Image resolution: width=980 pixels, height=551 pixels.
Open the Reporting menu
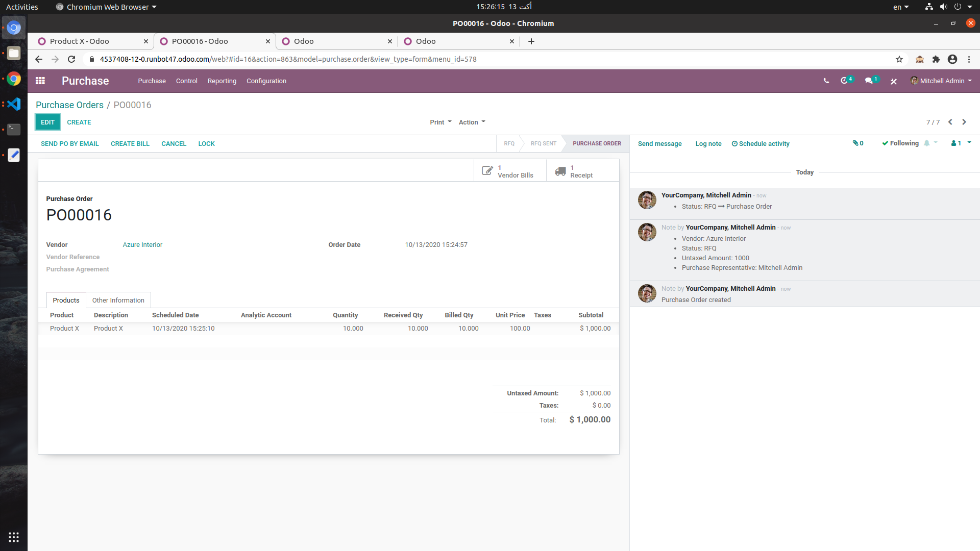(x=222, y=81)
